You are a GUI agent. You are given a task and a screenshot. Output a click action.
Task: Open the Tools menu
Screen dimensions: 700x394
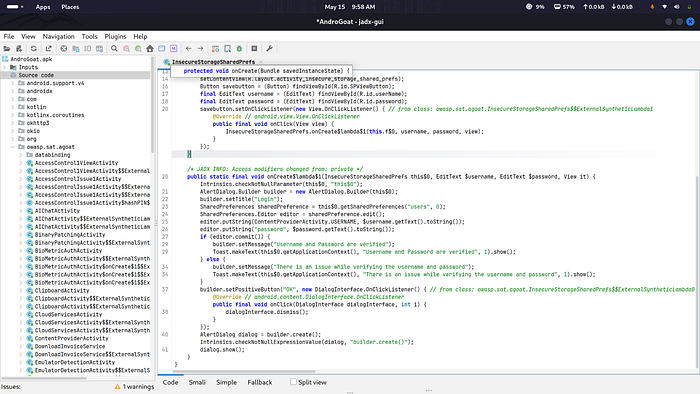[x=89, y=37]
